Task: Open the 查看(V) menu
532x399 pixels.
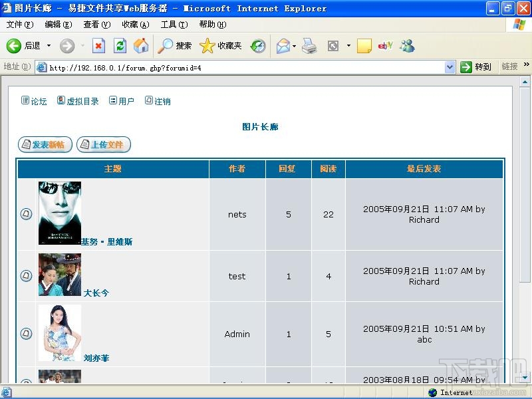Action: point(97,25)
